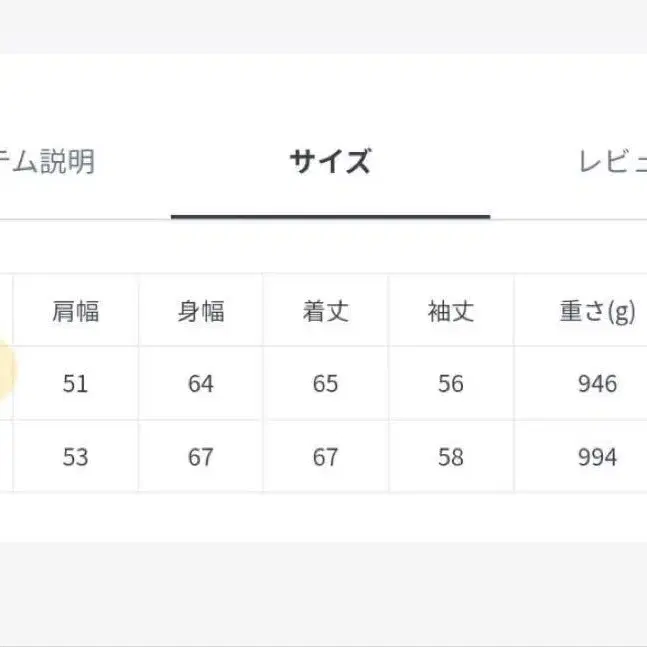Click the 身幅 column header
Viewport: 647px width, 647px height.
click(201, 311)
